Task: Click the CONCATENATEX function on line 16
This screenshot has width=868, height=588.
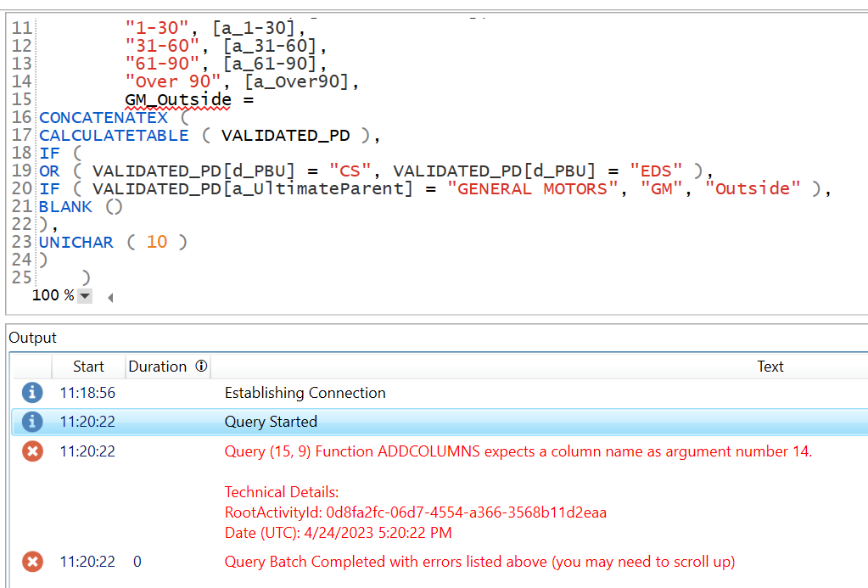Action: click(104, 117)
